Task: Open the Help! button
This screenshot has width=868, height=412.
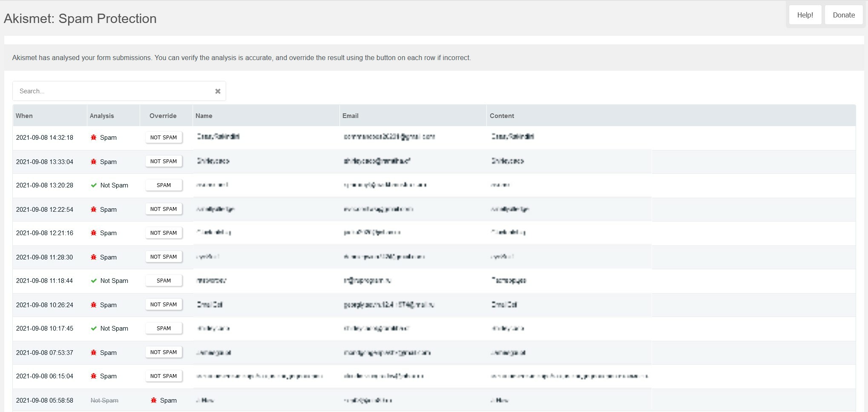Action: 805,15
